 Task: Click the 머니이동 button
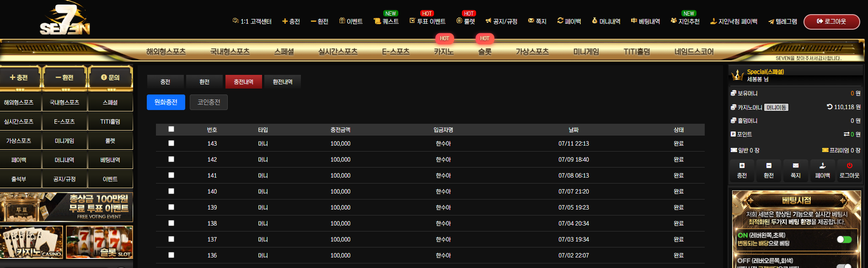tap(776, 107)
